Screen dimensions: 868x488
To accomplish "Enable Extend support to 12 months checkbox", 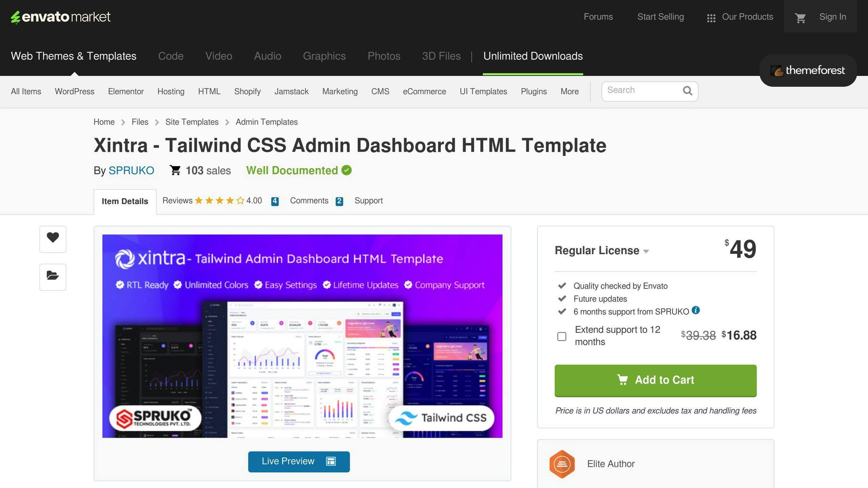I will [x=562, y=336].
